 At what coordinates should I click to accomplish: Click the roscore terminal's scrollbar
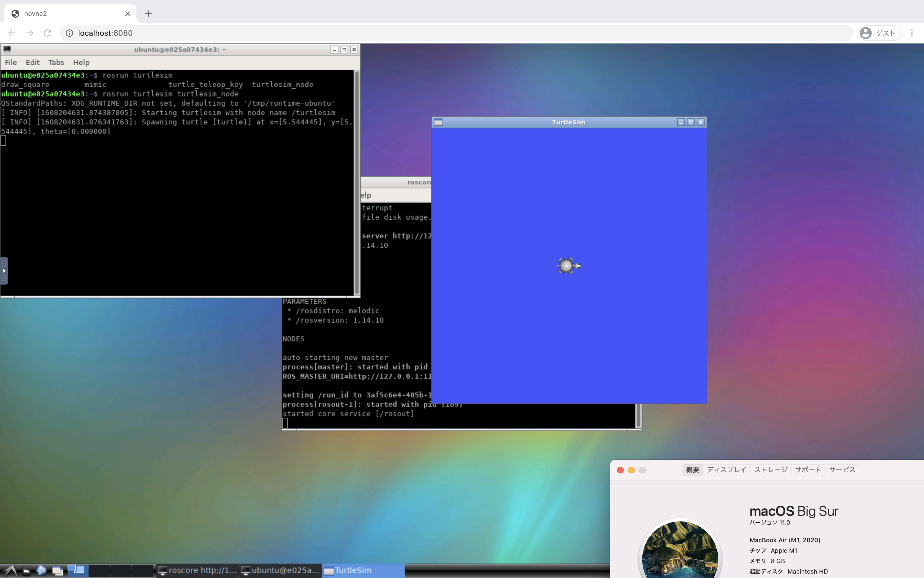click(638, 416)
